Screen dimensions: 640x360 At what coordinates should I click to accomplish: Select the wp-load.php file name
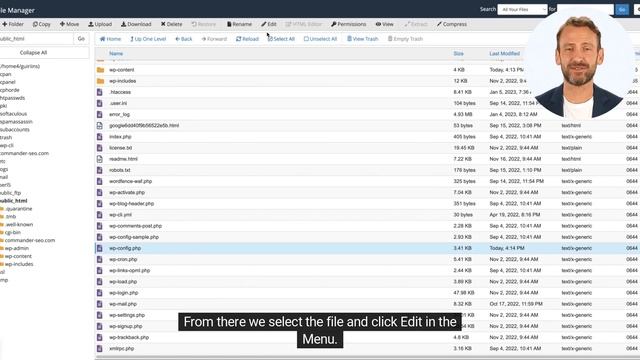click(123, 282)
